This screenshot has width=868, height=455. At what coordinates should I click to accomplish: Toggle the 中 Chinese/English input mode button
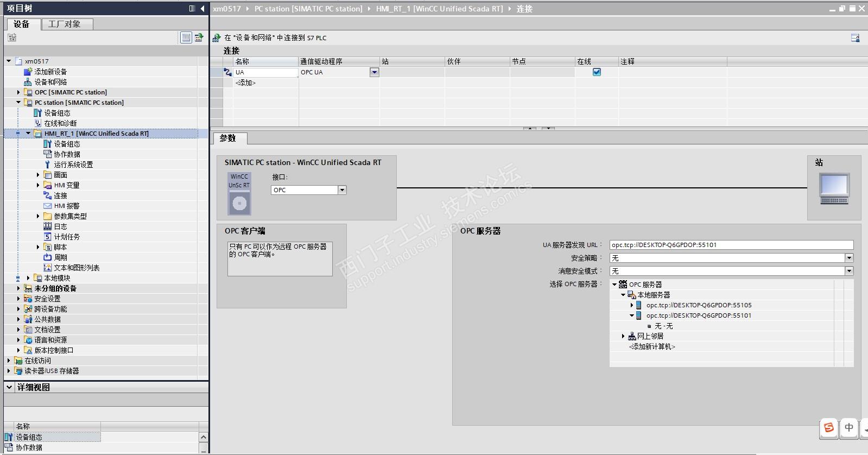point(849,428)
